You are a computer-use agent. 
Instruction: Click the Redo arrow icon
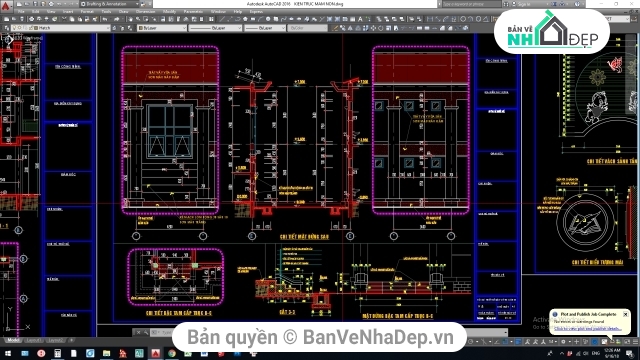click(x=117, y=19)
